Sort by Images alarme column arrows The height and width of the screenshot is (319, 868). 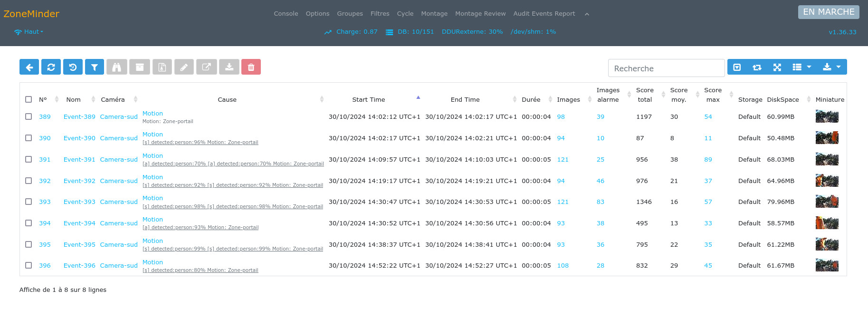pyautogui.click(x=629, y=95)
